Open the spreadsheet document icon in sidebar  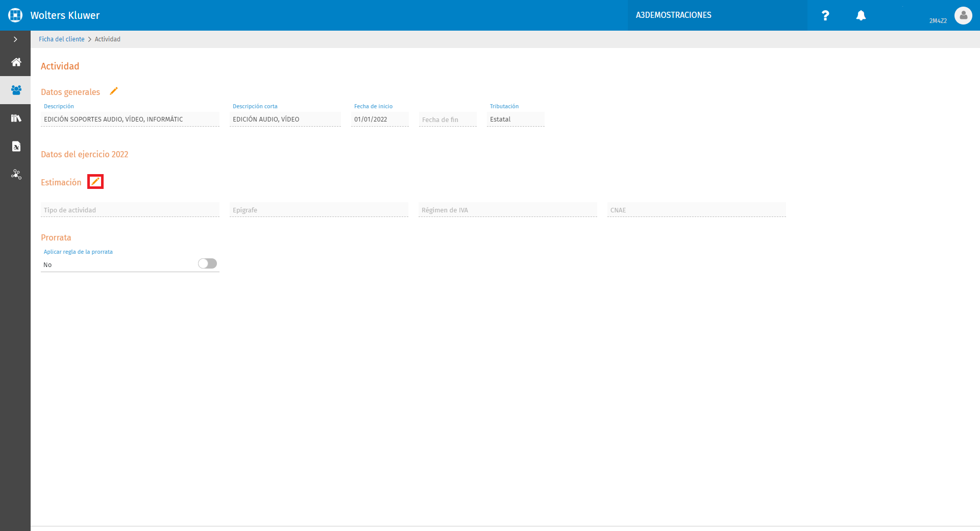[16, 147]
